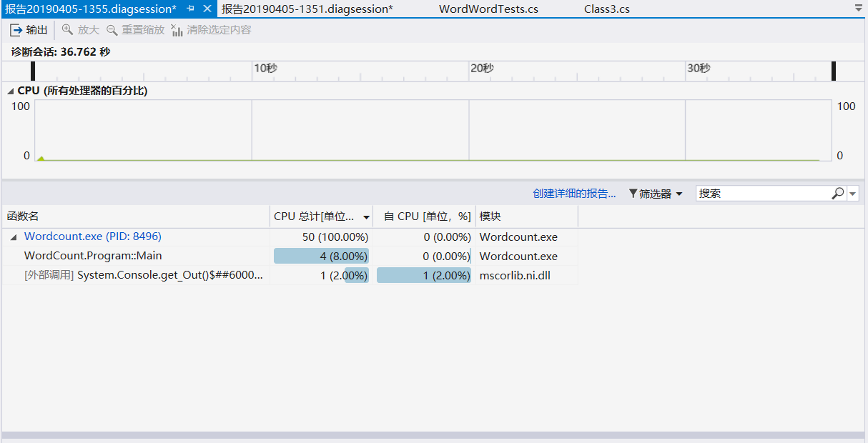This screenshot has width=868, height=443.
Task: Click the 输出 export button
Action: point(29,30)
